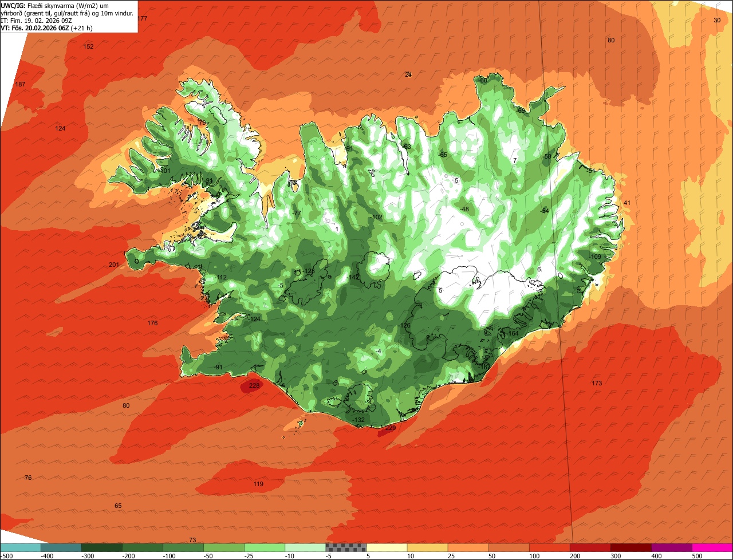Click the value -124 in western Iceland
This screenshot has width=733, height=560.
[x=254, y=319]
